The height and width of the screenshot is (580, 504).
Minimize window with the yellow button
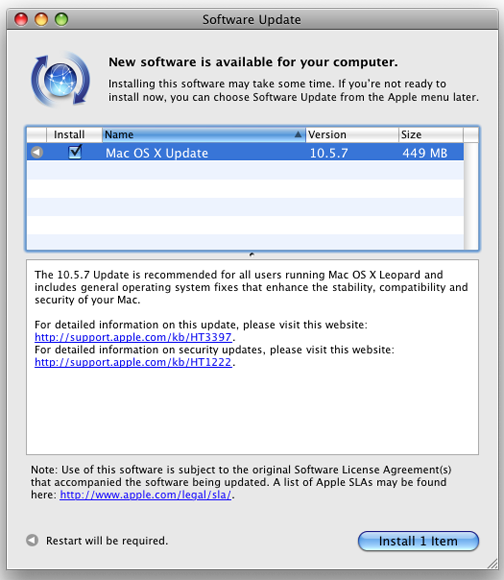[x=41, y=19]
